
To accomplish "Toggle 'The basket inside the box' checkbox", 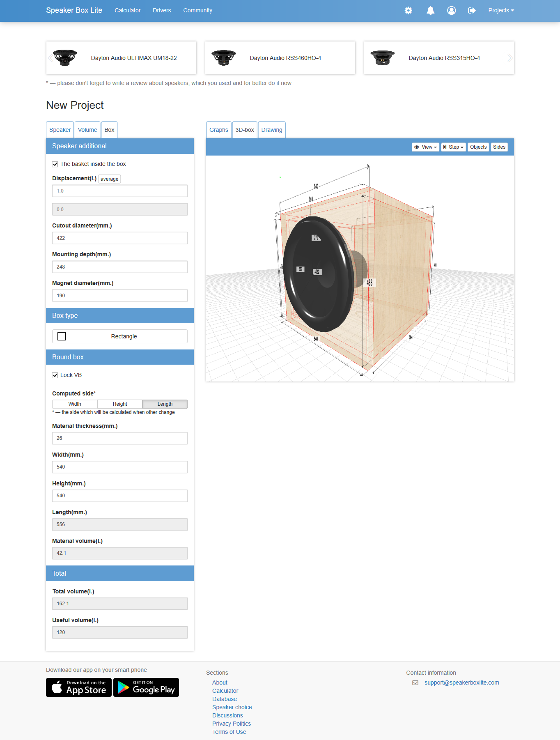I will [x=55, y=164].
